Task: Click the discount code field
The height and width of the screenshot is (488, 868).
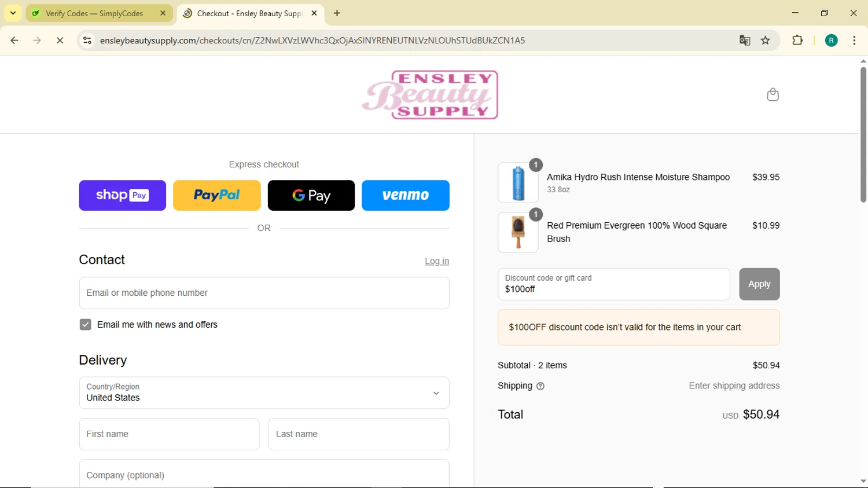Action: (x=614, y=284)
